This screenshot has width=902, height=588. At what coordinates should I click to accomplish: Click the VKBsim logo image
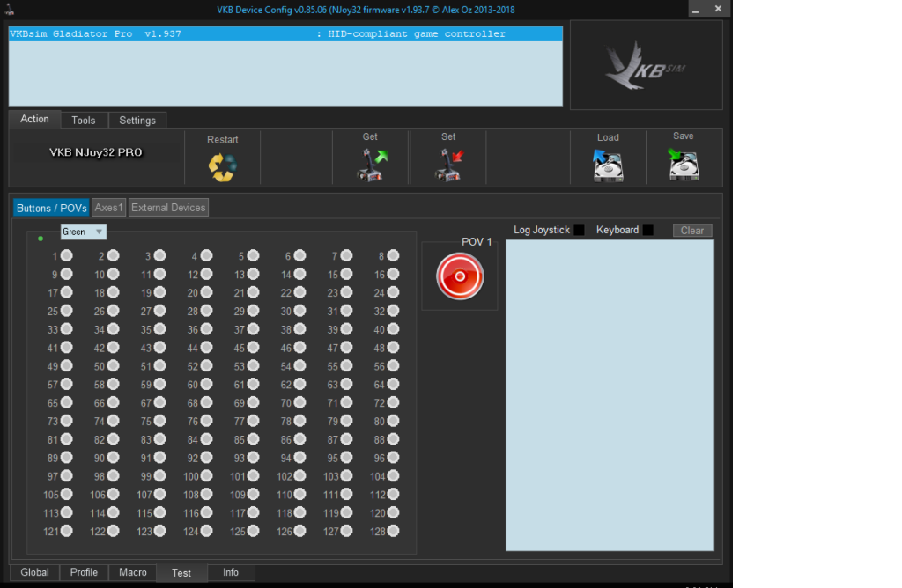pos(646,66)
